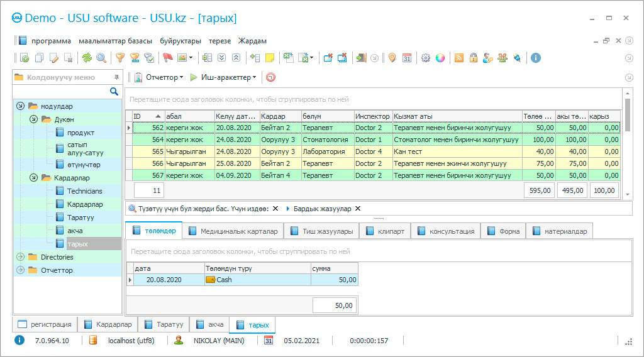The height and width of the screenshot is (357, 644).
Task: Click the Кызмат аты column header
Action: (x=457, y=116)
